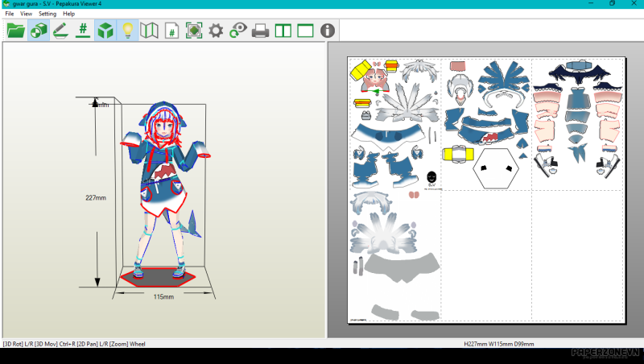
Task: Toggle the green cube face display icon
Action: [x=105, y=31]
